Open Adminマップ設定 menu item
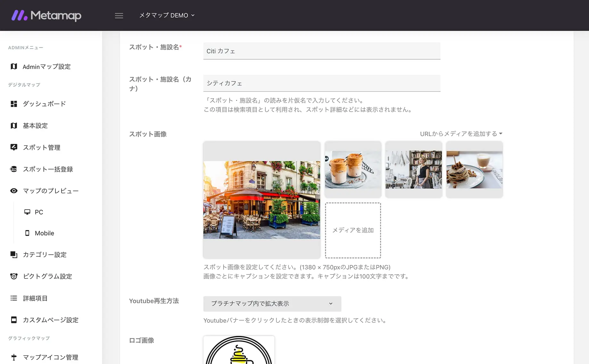 [x=47, y=67]
